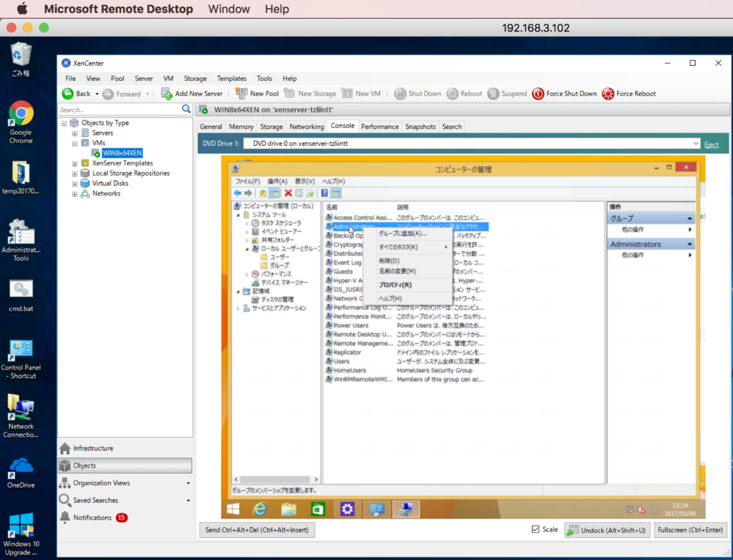The width and height of the screenshot is (733, 560).
Task: Switch to the Snapshots tab
Action: [420, 127]
